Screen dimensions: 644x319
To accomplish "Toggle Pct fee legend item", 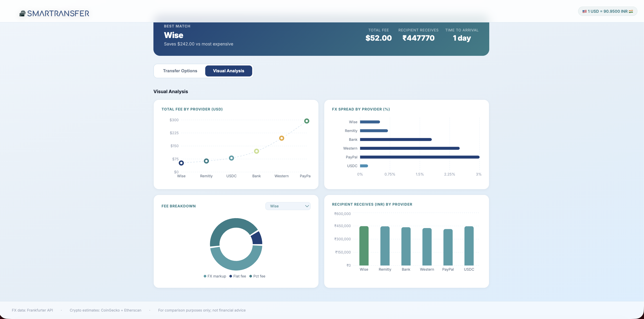I will click(257, 276).
